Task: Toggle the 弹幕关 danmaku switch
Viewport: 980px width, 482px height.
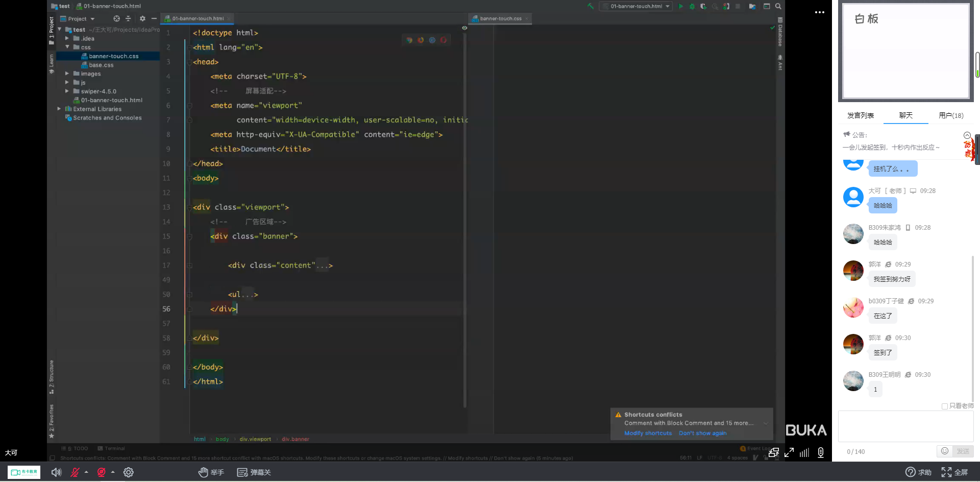Action: point(254,472)
